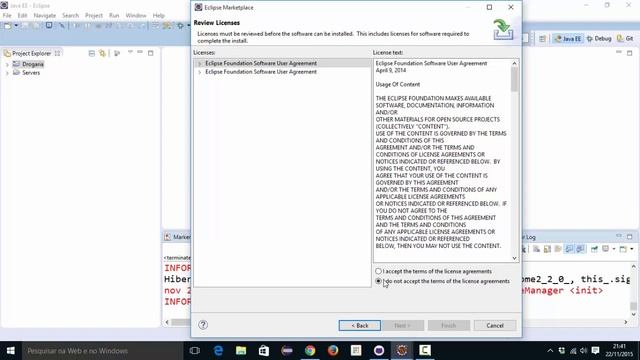Viewport: 640px width, 360px height.
Task: Expand the Servers node in Project Explorer
Action: (x=7, y=73)
